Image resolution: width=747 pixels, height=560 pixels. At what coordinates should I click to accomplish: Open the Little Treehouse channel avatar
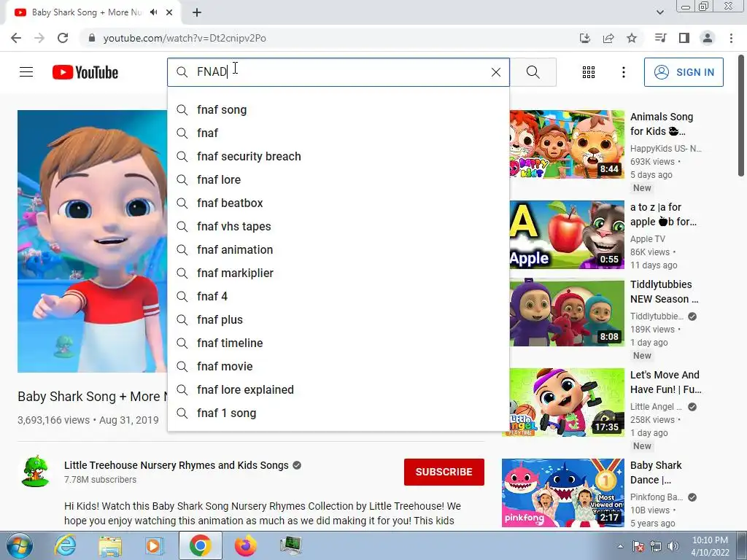[x=35, y=472]
